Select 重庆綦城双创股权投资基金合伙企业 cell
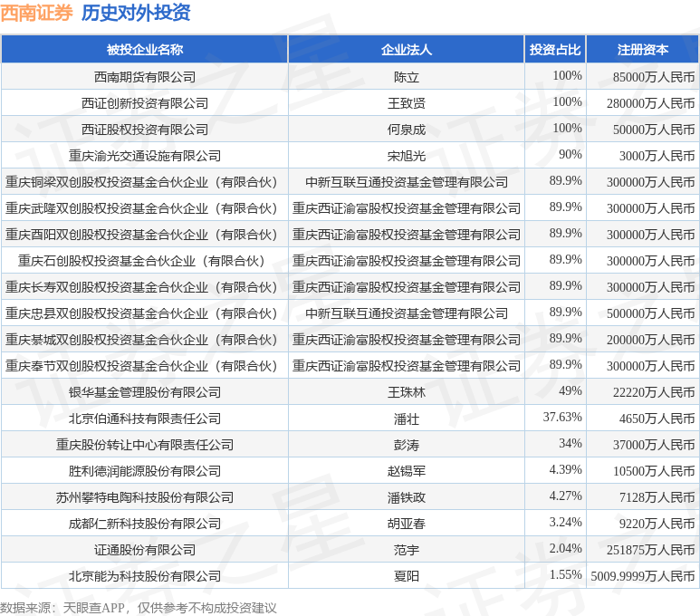700x616 pixels. pyautogui.click(x=145, y=340)
